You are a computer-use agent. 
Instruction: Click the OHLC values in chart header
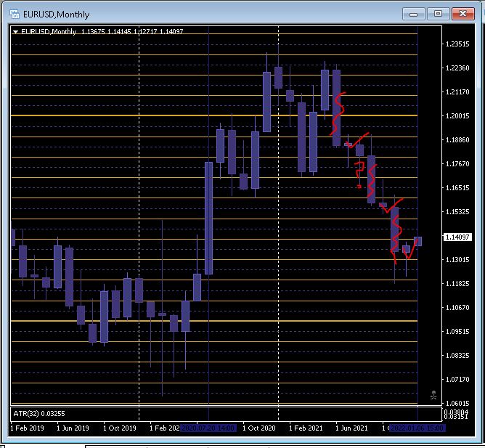point(132,31)
